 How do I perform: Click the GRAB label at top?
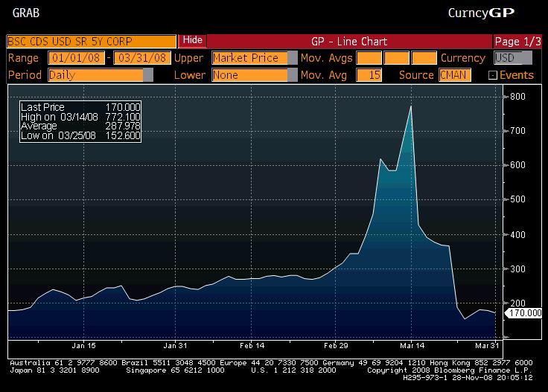click(26, 13)
